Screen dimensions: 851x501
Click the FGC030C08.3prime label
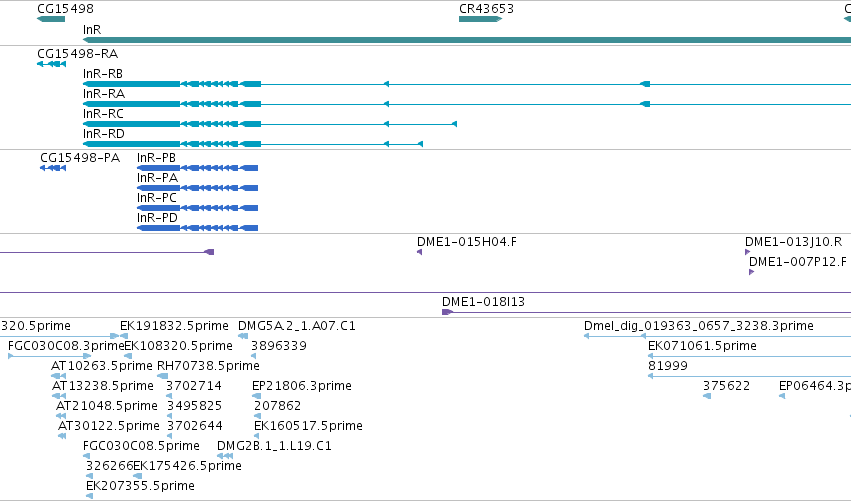pyautogui.click(x=66, y=346)
